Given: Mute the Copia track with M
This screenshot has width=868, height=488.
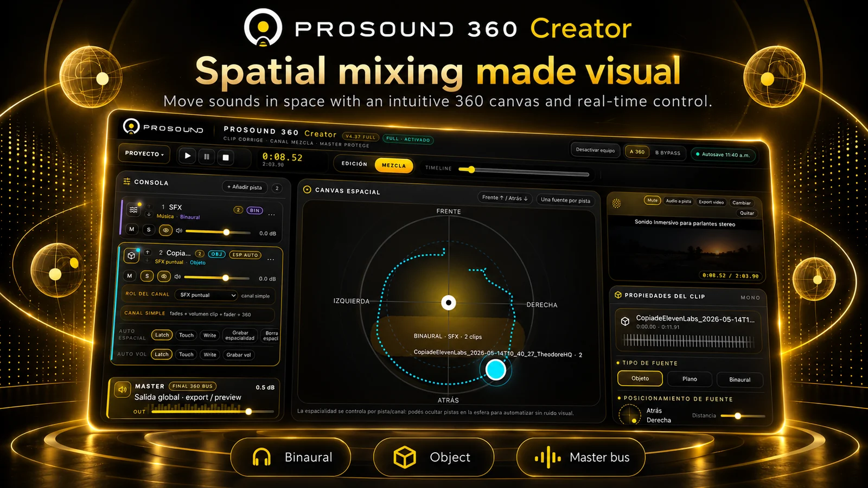Looking at the screenshot, I should (x=130, y=275).
